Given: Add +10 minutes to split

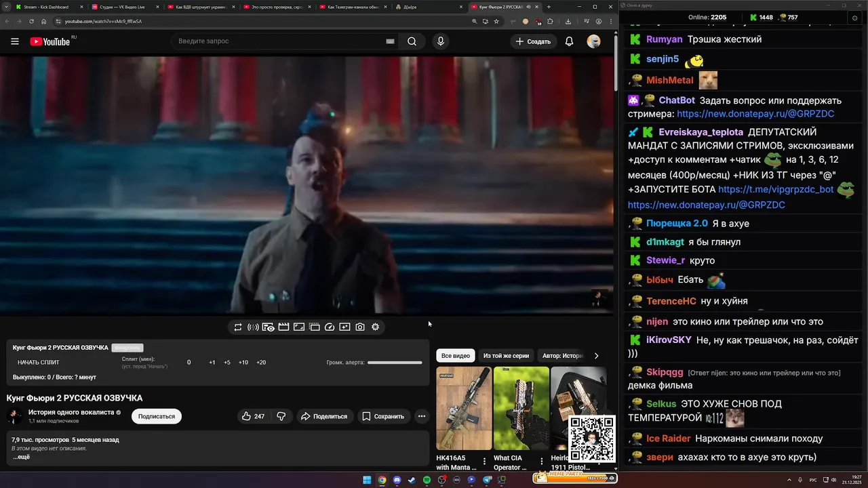Looking at the screenshot, I should 243,363.
